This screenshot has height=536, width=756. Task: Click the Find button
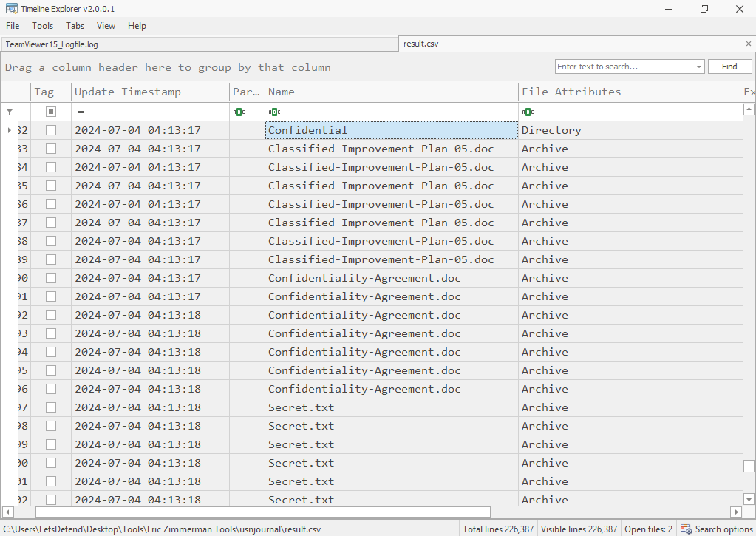coord(729,67)
